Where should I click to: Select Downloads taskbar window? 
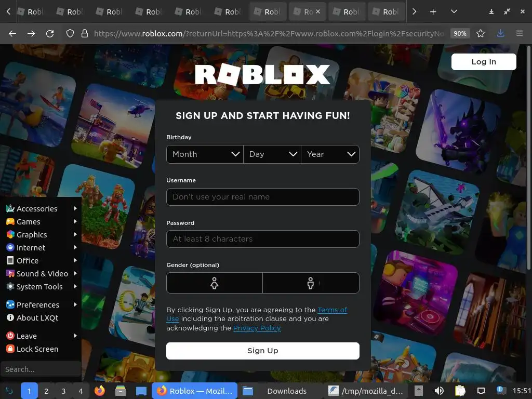pyautogui.click(x=280, y=391)
